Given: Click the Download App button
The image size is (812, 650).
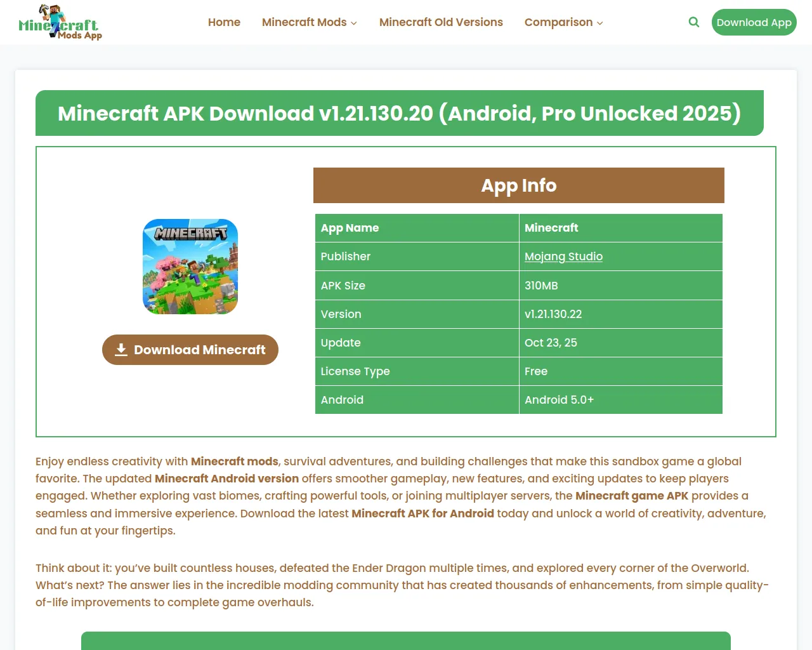Looking at the screenshot, I should pos(754,22).
